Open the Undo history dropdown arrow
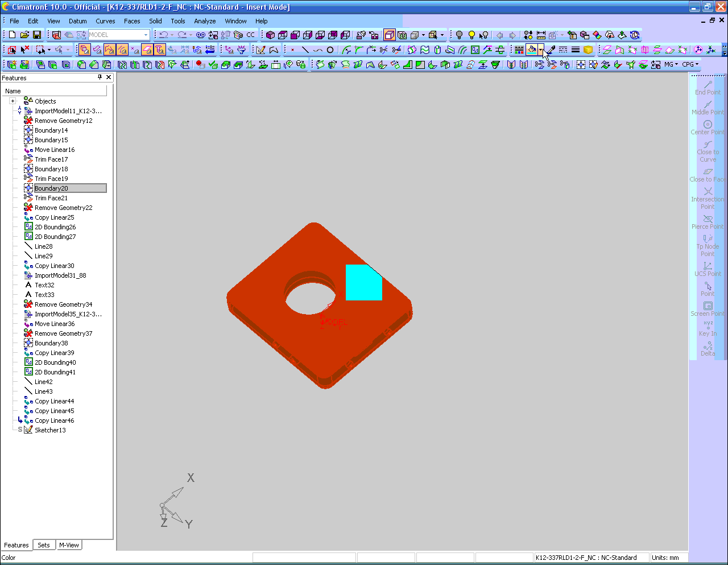This screenshot has width=728, height=565. [x=172, y=35]
